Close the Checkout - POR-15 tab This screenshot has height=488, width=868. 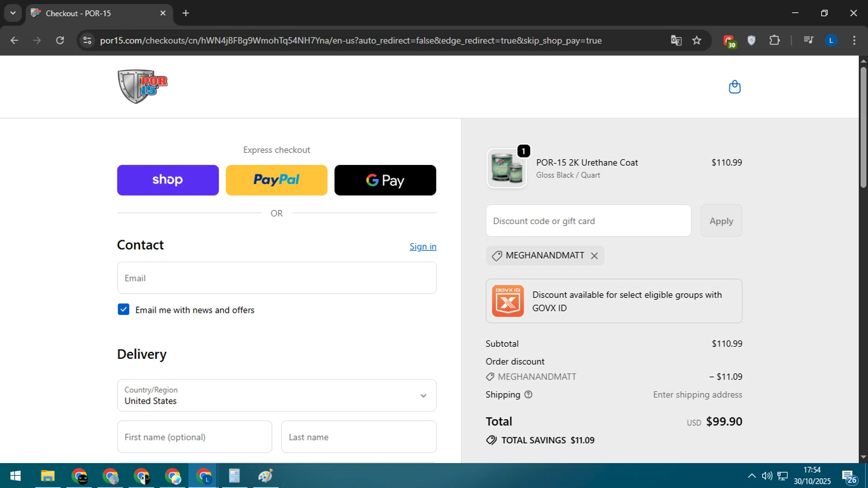point(163,13)
